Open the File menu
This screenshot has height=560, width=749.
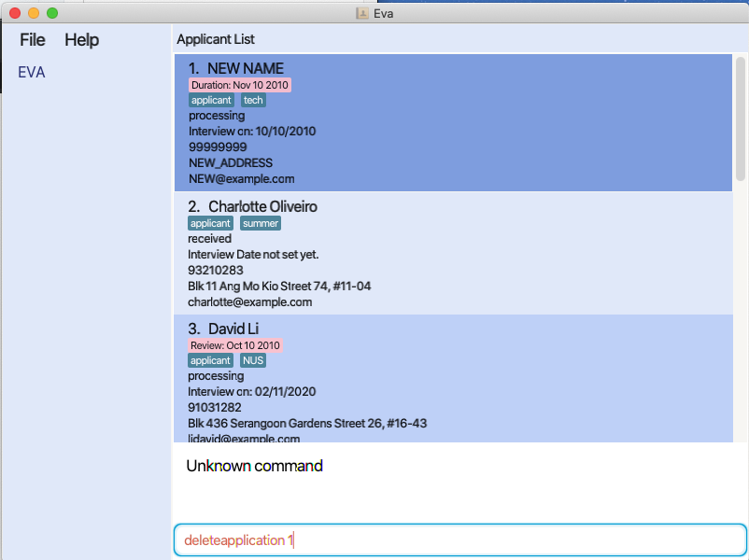(x=33, y=39)
